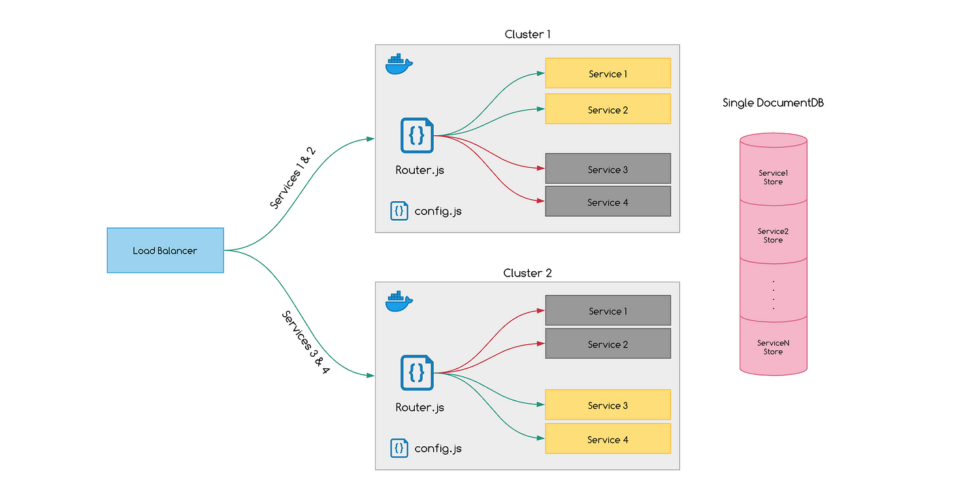Click "config.js" label in Cluster 2

(438, 449)
